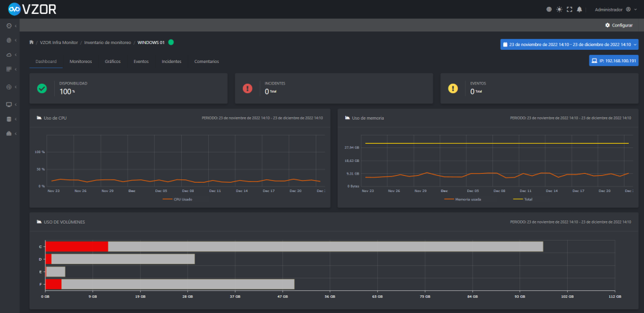Screen dimensions: 644x313
Task: Open notifications bell
Action: pyautogui.click(x=579, y=9)
